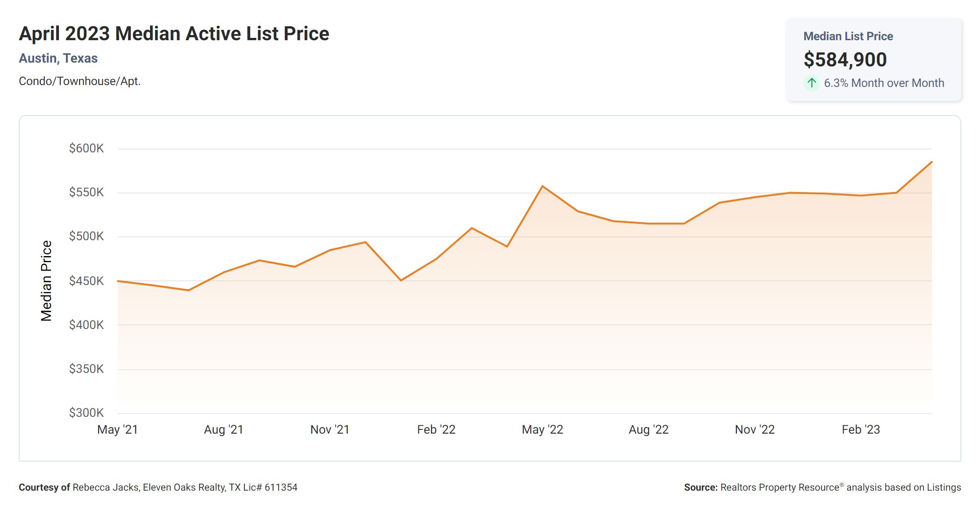The height and width of the screenshot is (514, 980).
Task: Click the $300K y-axis label
Action: (86, 413)
